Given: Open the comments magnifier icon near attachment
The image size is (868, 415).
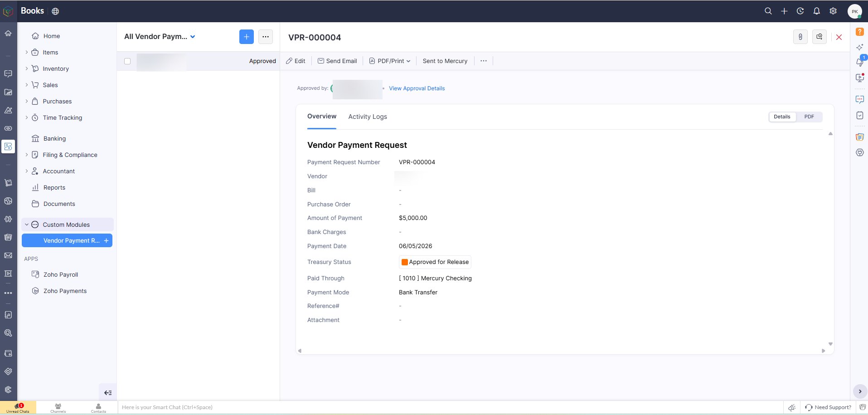Looking at the screenshot, I should [820, 37].
